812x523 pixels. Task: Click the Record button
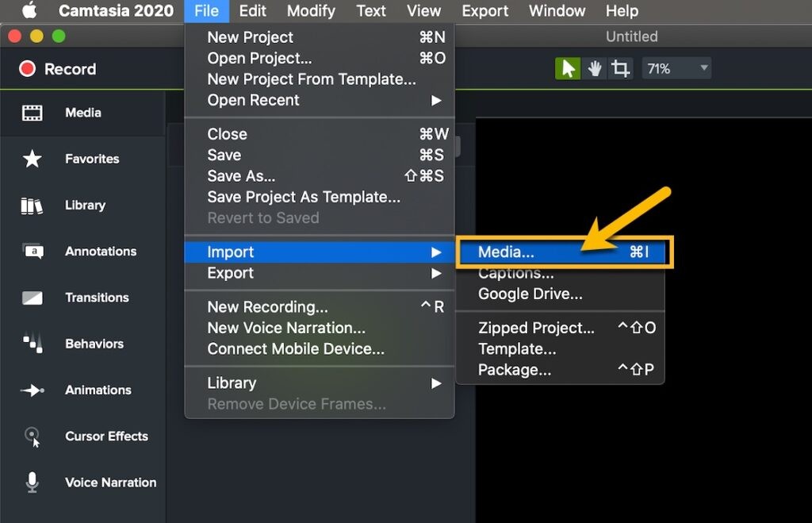[x=57, y=69]
